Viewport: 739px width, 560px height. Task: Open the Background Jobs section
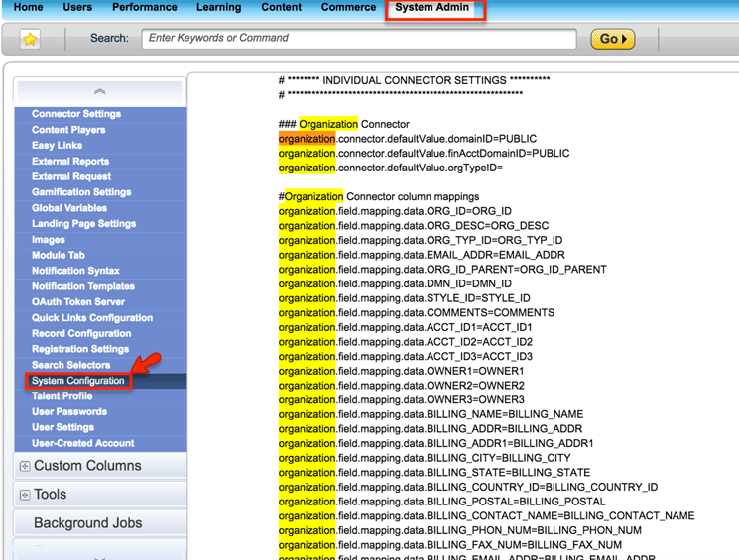click(87, 523)
